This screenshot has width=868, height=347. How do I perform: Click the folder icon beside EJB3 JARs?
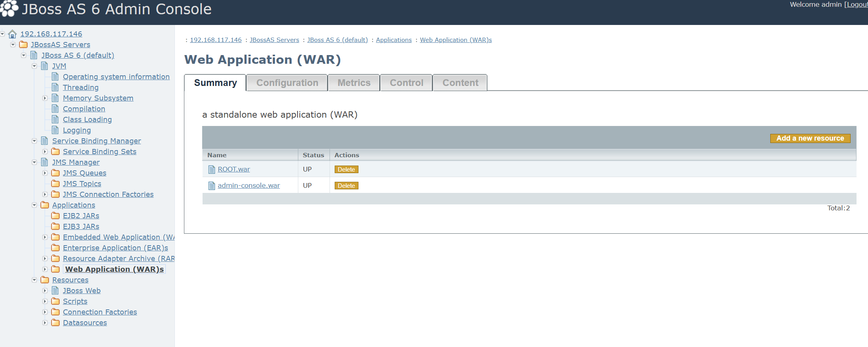tap(56, 226)
